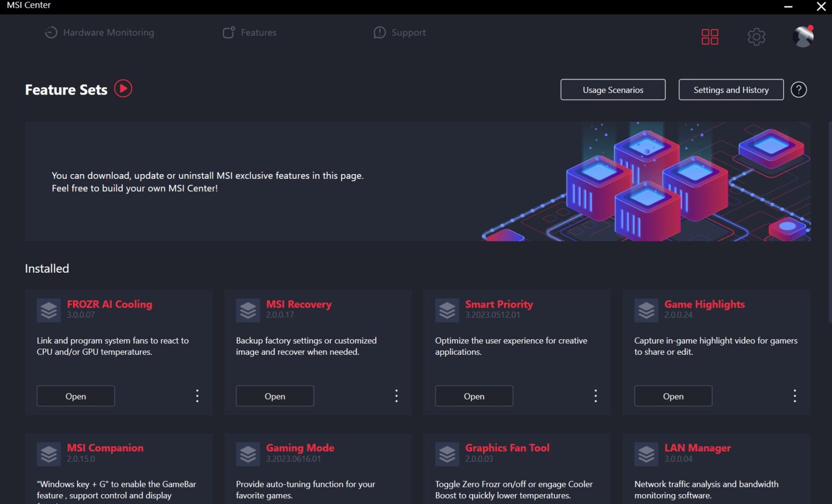Open the MSI Recovery feature
The width and height of the screenshot is (832, 504).
pos(275,396)
